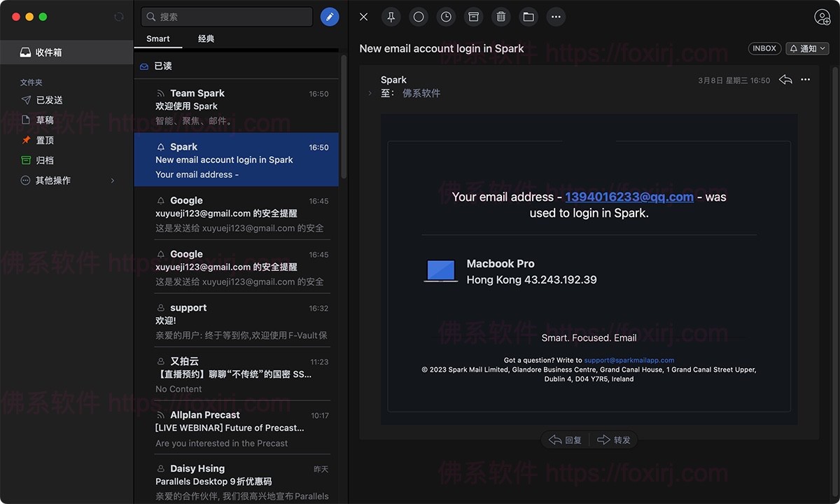Select the Smart inbox tab
This screenshot has width=840, height=504.
157,38
